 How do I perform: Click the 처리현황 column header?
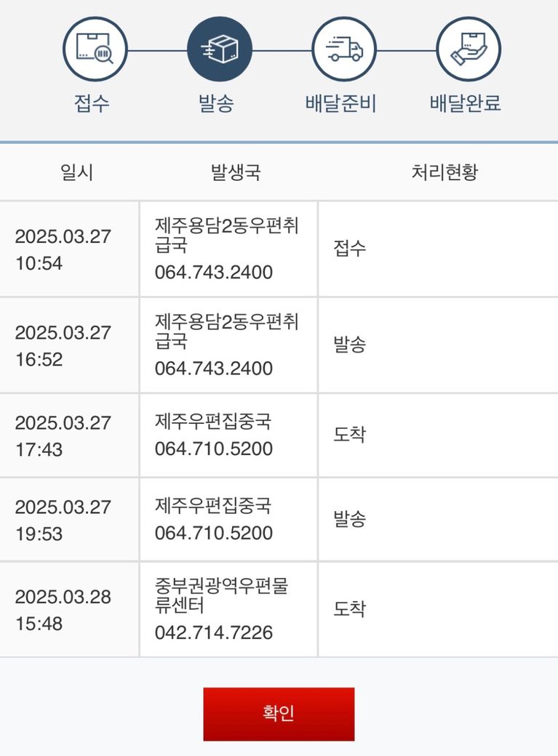(x=445, y=173)
